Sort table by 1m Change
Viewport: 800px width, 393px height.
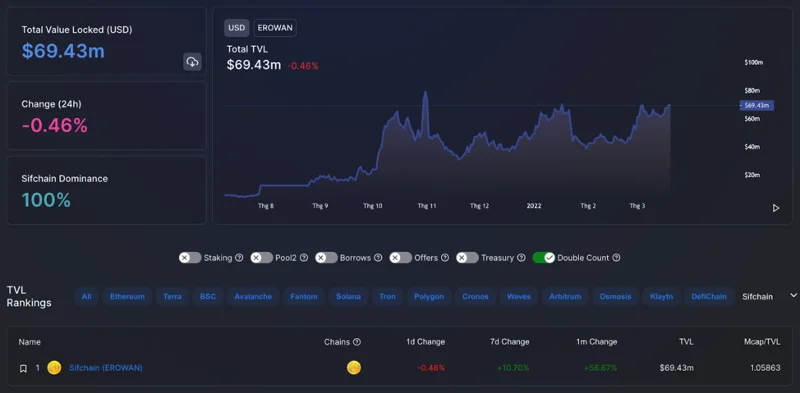click(x=596, y=342)
